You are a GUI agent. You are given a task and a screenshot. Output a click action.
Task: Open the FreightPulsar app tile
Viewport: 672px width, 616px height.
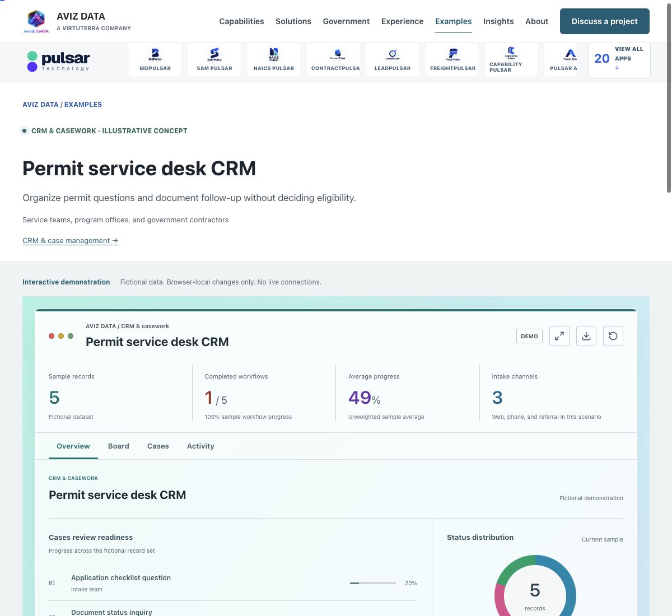click(x=452, y=60)
